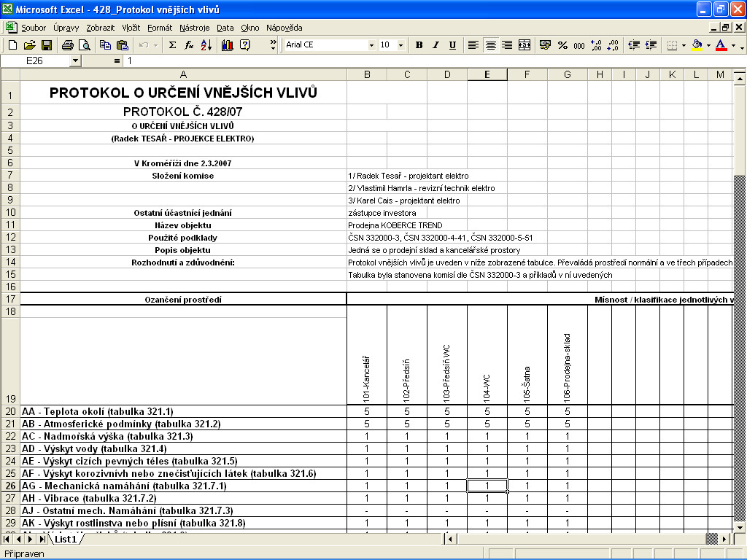
Task: Open the font size dropdown
Action: coord(401,44)
